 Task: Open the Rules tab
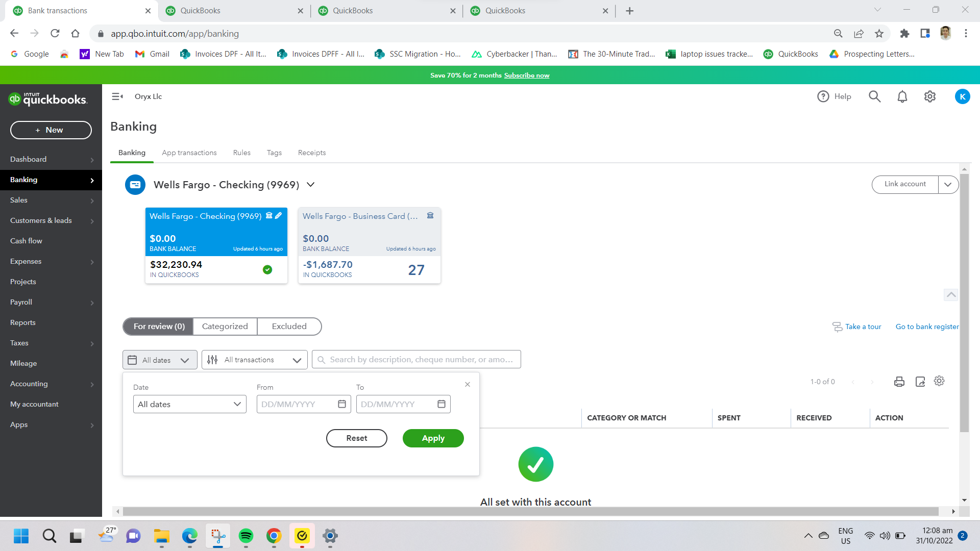point(241,153)
